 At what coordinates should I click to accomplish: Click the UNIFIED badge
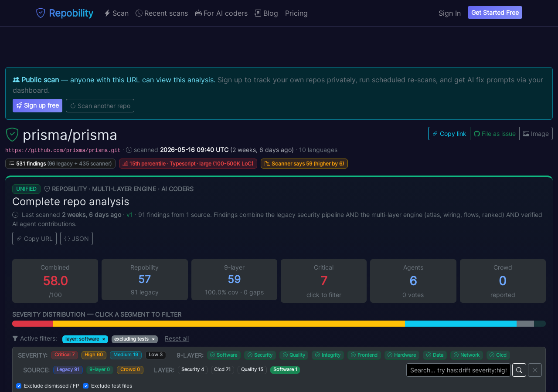[26, 189]
